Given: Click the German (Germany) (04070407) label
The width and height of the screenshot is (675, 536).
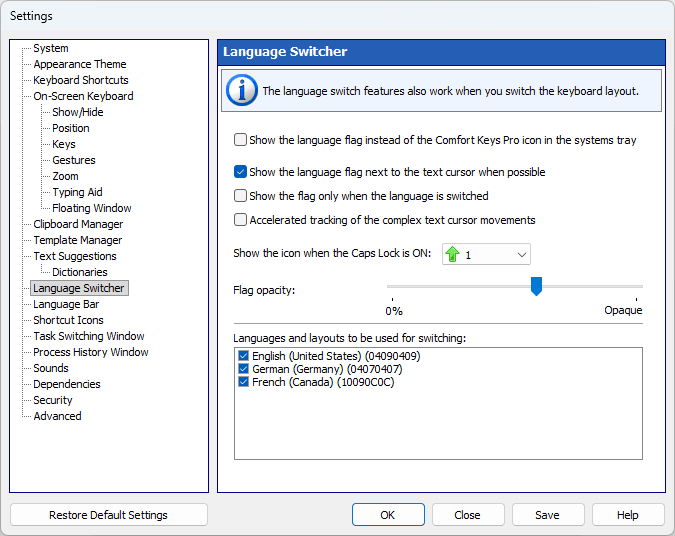Looking at the screenshot, I should coord(327,369).
